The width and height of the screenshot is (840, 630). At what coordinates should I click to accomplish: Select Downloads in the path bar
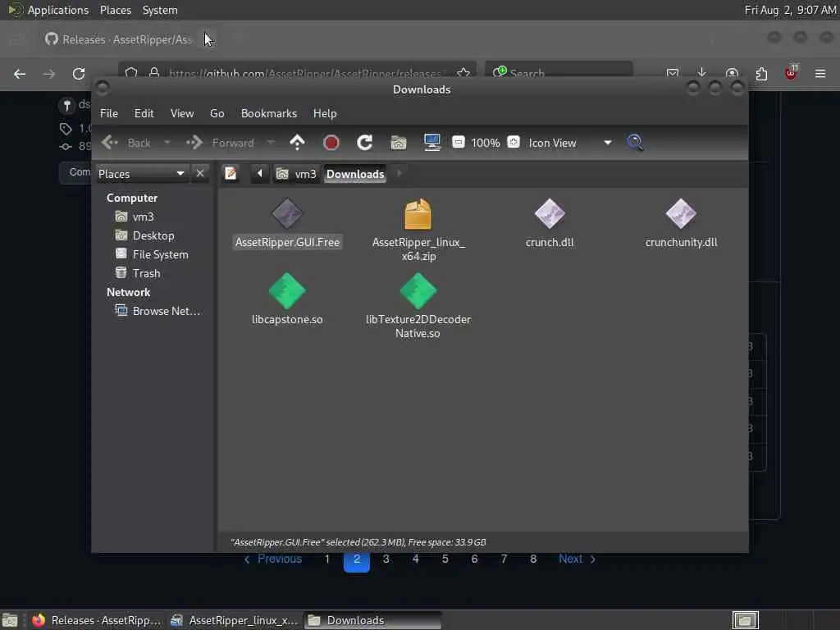click(x=355, y=174)
